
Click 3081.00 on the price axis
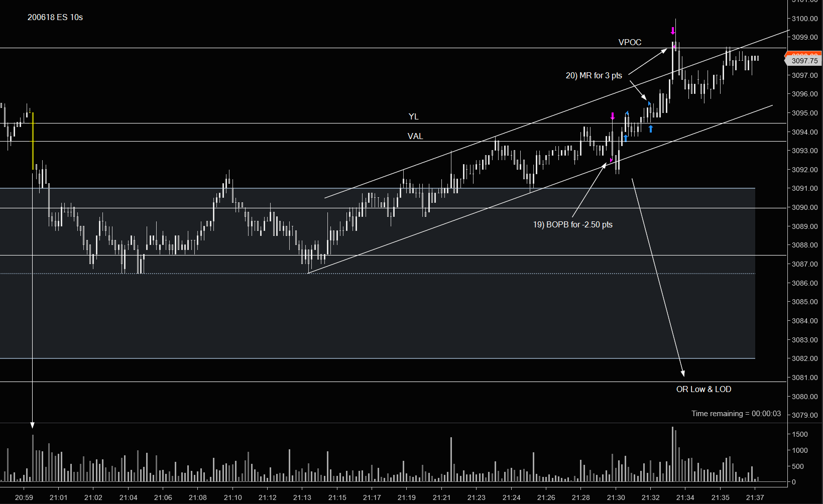(805, 377)
